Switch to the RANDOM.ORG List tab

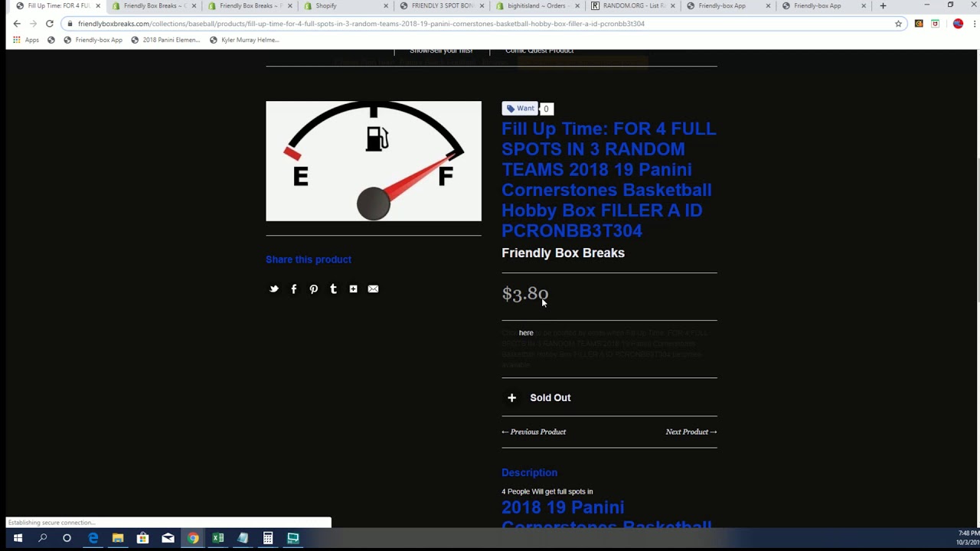click(x=632, y=6)
